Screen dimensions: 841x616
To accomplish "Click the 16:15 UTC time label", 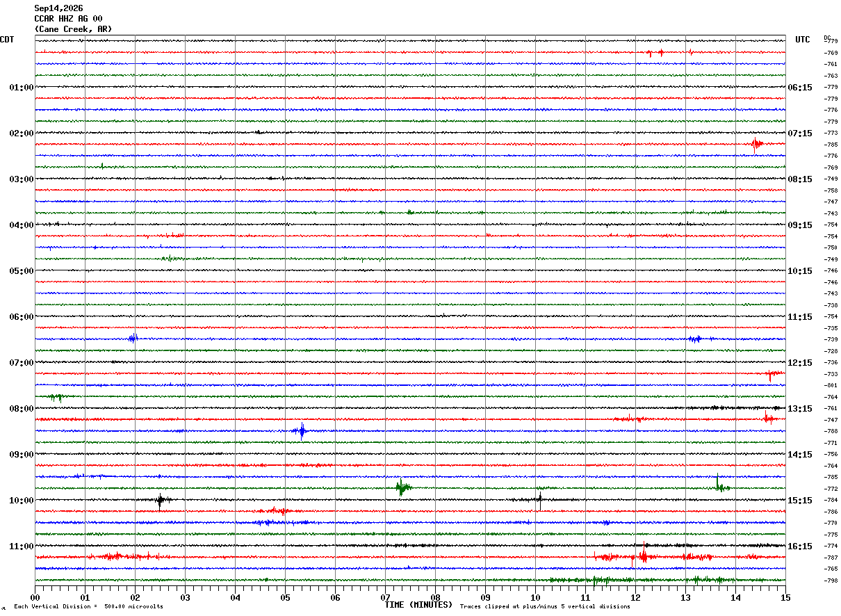I will pyautogui.click(x=800, y=546).
